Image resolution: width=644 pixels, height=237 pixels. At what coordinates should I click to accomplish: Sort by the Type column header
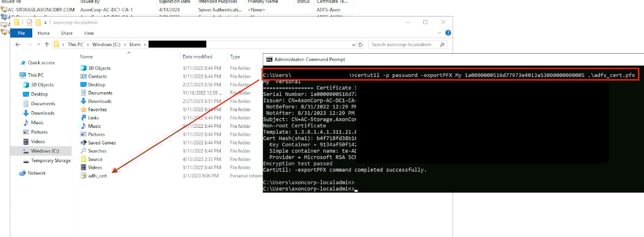tap(235, 56)
